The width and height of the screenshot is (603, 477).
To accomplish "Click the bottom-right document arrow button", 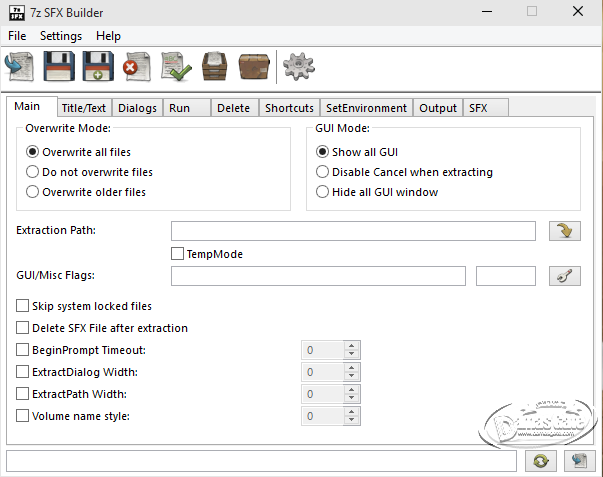I will (x=580, y=461).
